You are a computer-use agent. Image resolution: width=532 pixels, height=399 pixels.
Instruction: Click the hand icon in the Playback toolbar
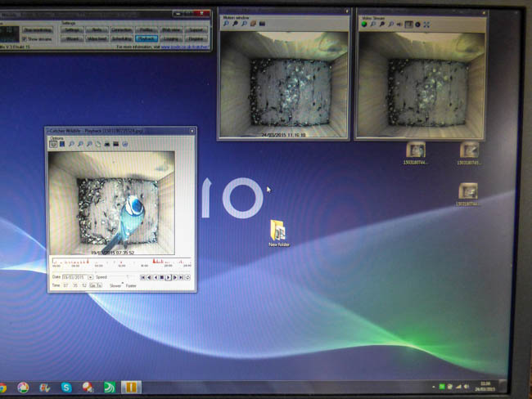(x=98, y=144)
